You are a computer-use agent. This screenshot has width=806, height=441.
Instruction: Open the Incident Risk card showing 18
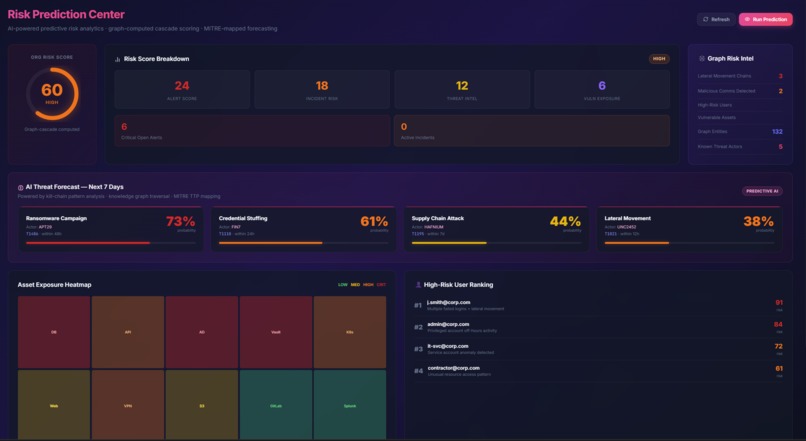[322, 89]
